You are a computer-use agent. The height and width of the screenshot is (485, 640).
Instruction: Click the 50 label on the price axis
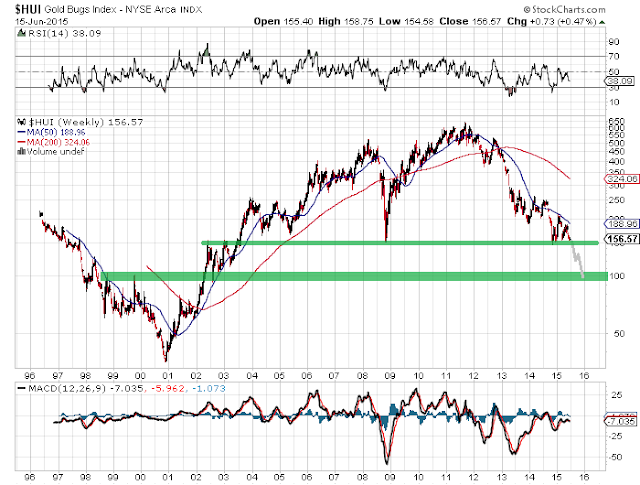pos(619,334)
